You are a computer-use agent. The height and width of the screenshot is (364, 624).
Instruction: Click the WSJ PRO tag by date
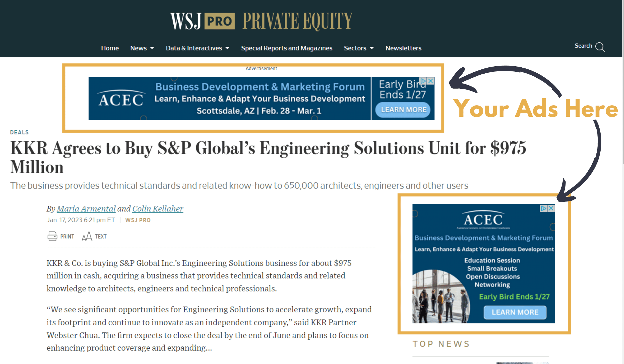138,220
